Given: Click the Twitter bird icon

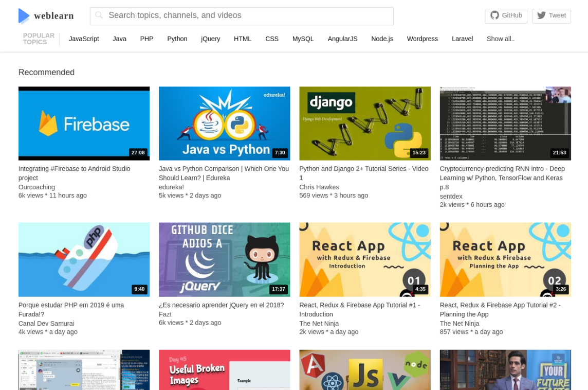Looking at the screenshot, I should click(x=541, y=15).
